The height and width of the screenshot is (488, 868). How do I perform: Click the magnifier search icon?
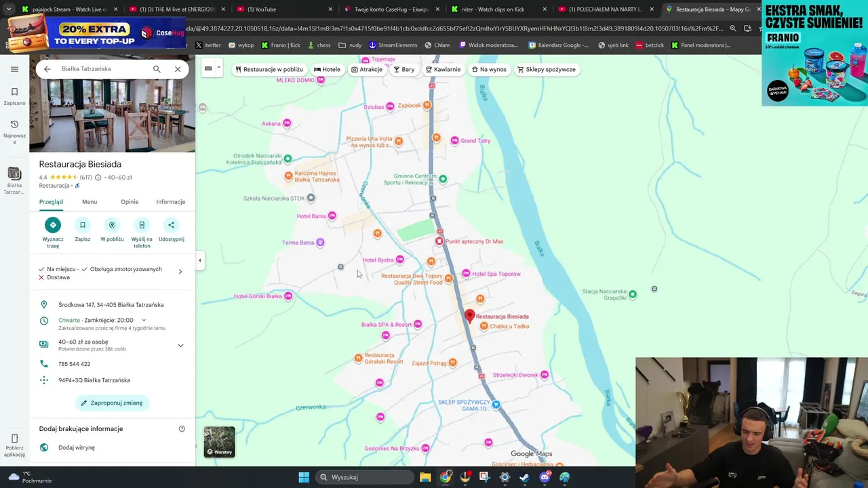click(157, 69)
